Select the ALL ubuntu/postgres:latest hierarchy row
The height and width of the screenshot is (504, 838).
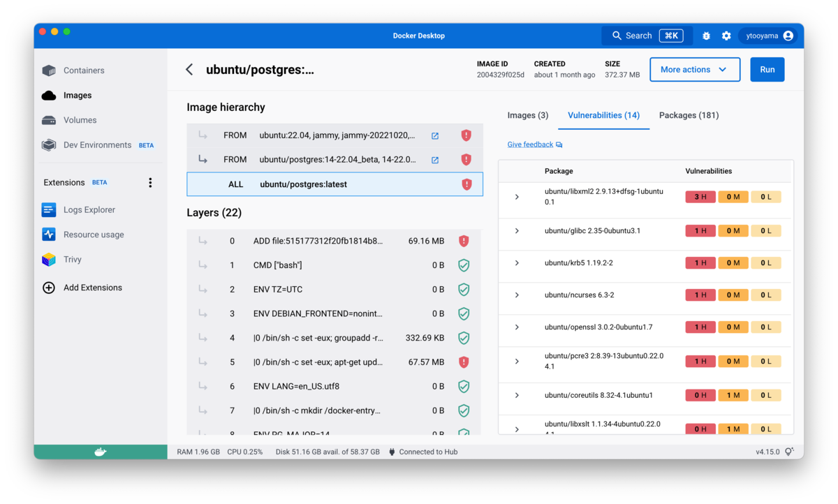335,184
